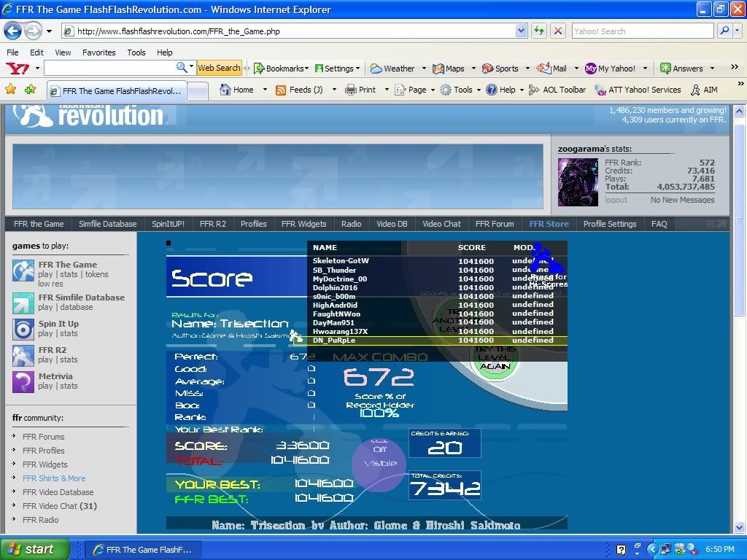Open the empty new tab button
This screenshot has width=747, height=560.
[198, 90]
